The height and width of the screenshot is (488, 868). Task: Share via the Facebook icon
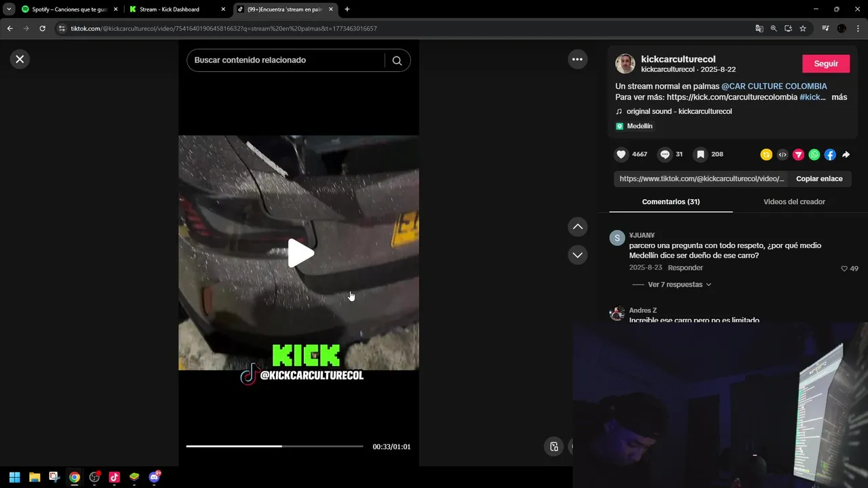pos(830,155)
